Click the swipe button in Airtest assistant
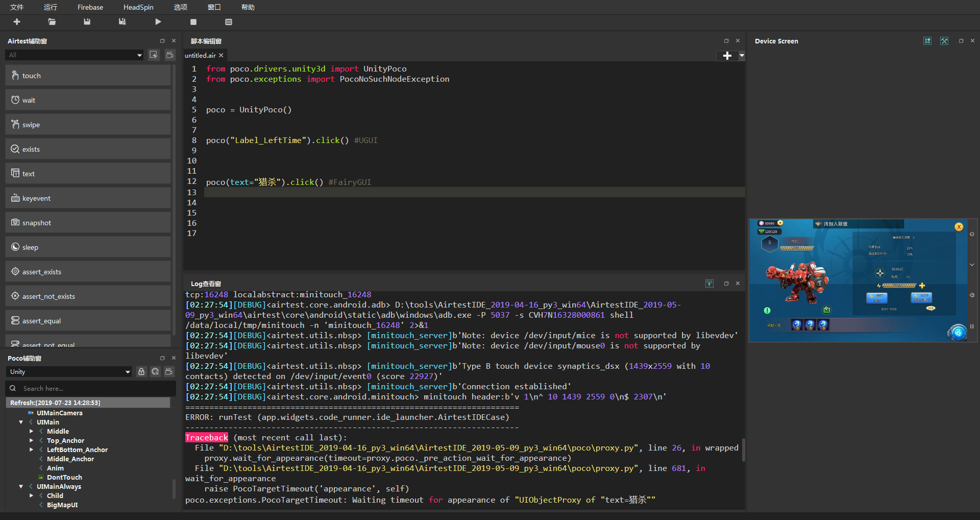980x520 pixels. [x=88, y=125]
